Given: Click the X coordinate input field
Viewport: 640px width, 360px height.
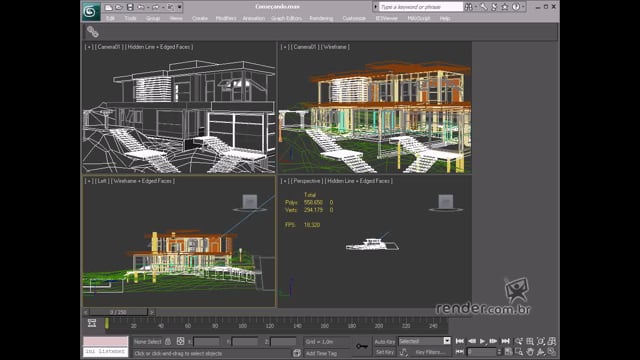Looking at the screenshot, I should click(207, 342).
